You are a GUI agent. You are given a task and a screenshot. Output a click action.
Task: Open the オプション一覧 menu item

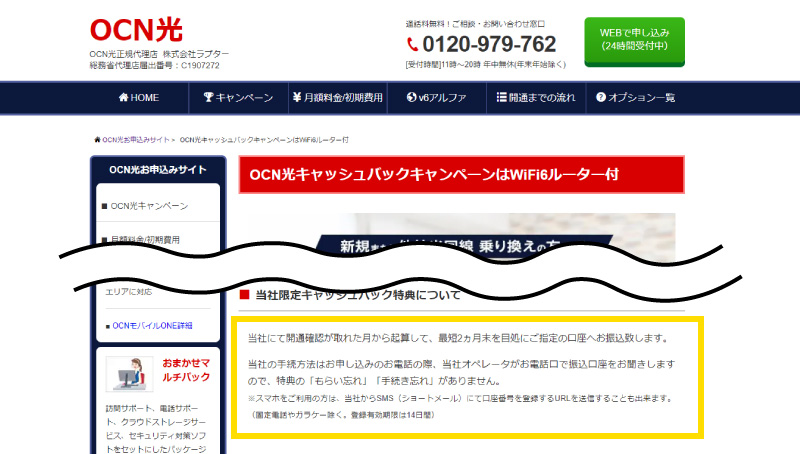(635, 97)
